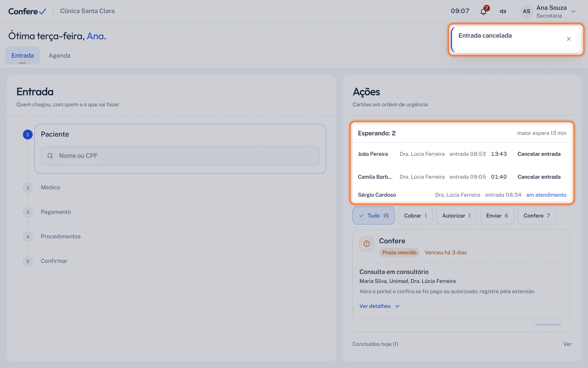588x368 pixels.
Task: Filter actions by Enviar
Action: tap(497, 216)
